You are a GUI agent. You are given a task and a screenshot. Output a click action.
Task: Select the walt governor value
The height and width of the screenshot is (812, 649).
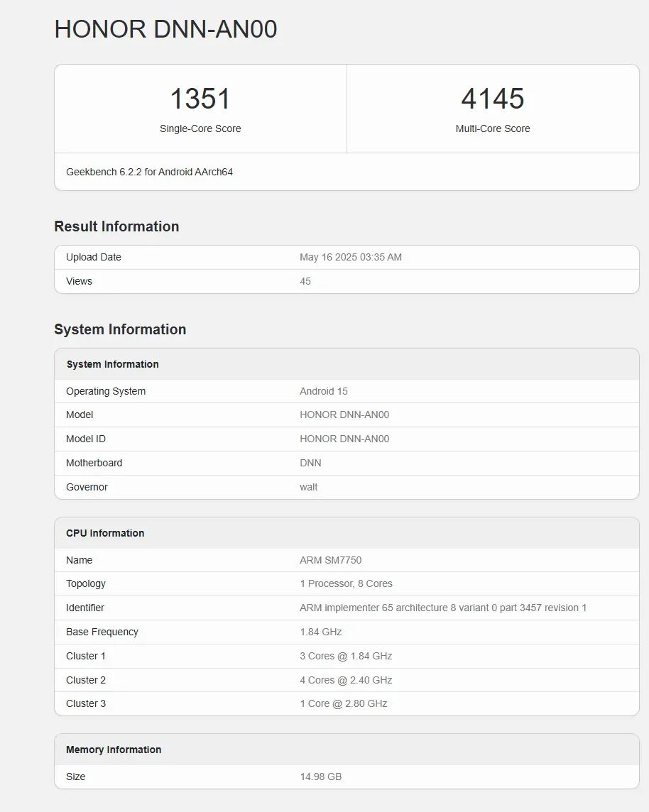tap(308, 487)
